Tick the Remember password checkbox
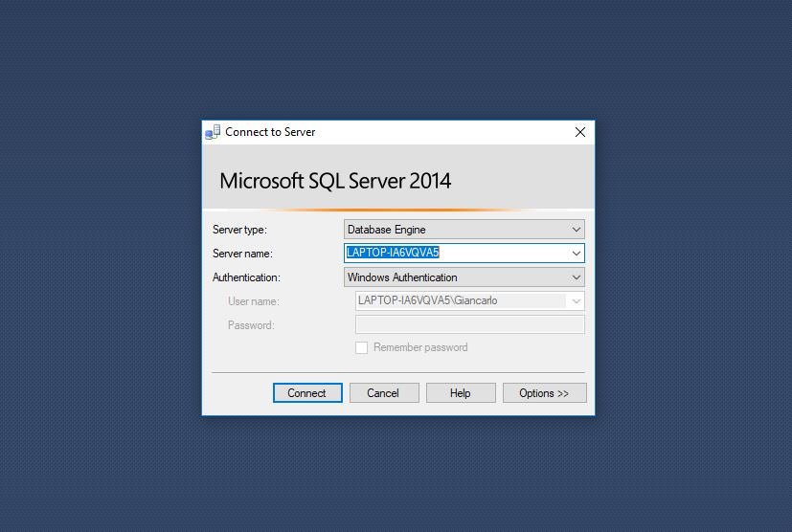The image size is (792, 532). (361, 347)
